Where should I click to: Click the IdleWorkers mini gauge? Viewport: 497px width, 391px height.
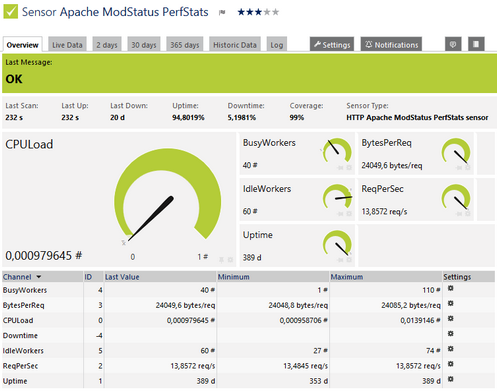point(337,198)
